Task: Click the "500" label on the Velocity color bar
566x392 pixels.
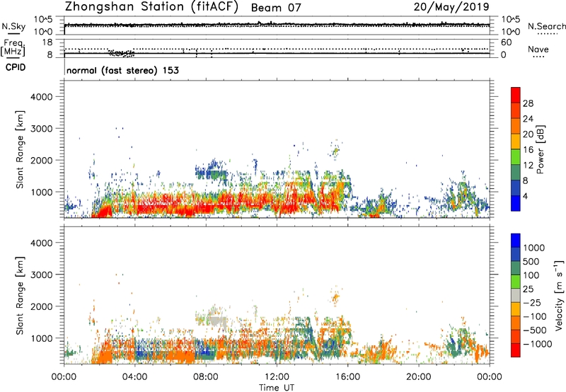Action: tap(531, 262)
